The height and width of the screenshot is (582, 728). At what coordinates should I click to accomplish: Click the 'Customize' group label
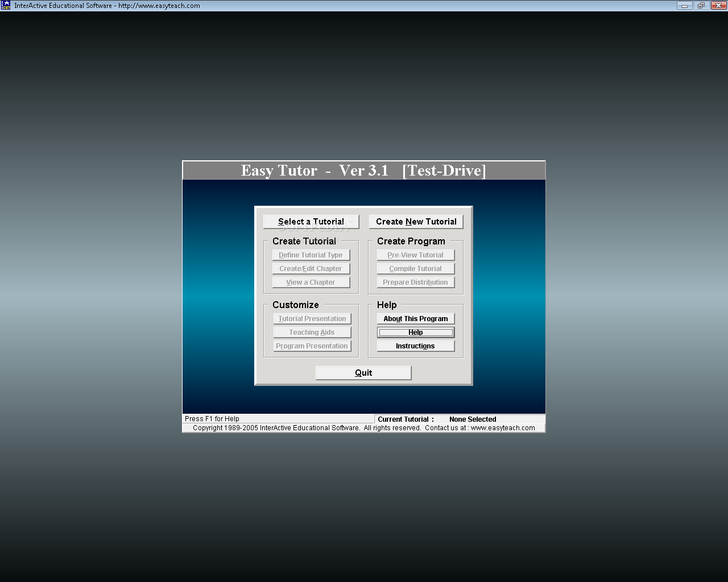296,305
